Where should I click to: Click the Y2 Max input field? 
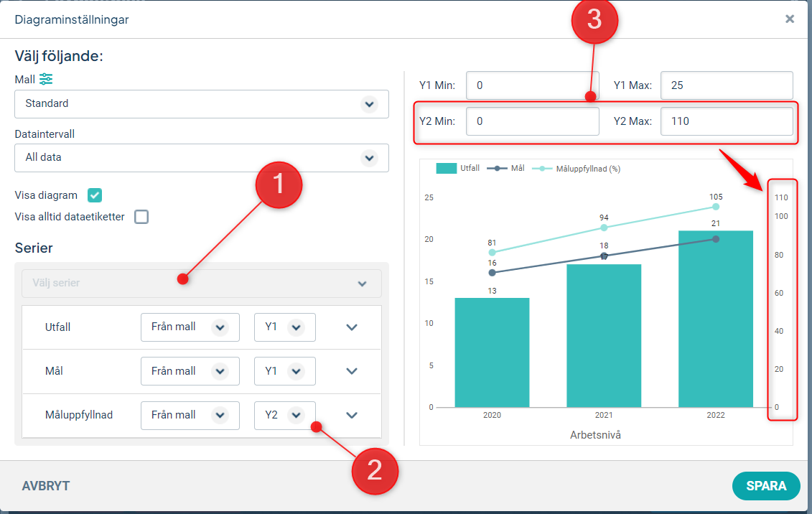pyautogui.click(x=726, y=121)
